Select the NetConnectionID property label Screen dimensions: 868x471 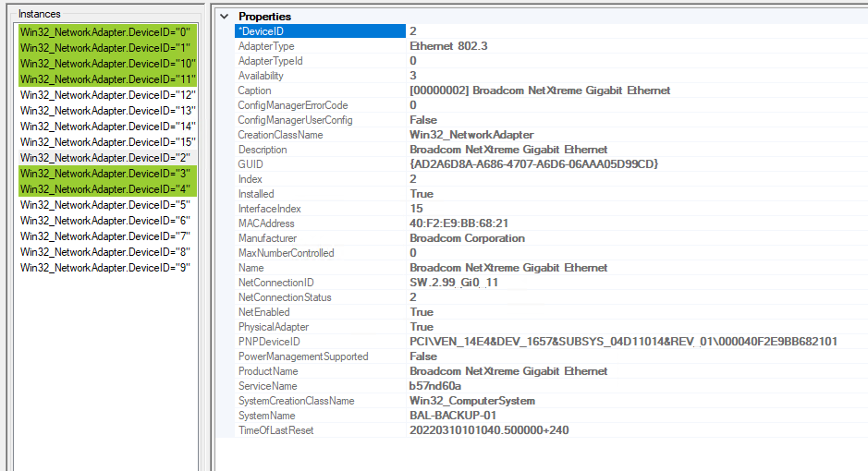[x=275, y=283]
